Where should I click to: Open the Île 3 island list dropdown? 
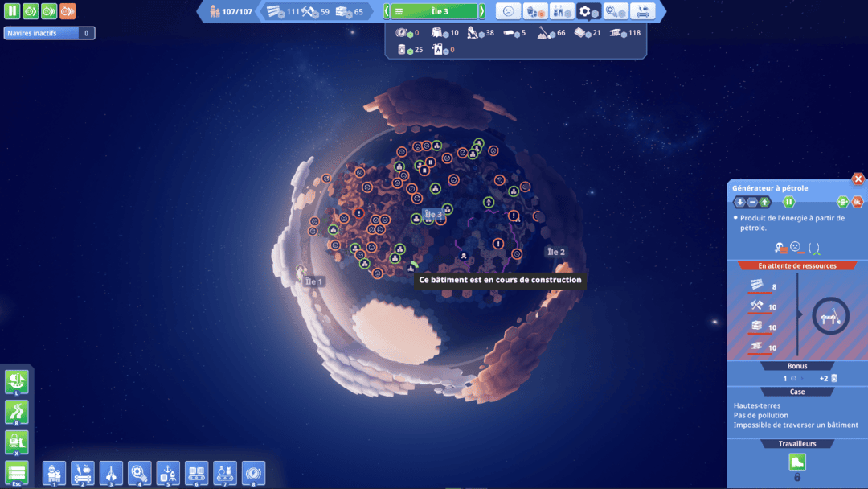point(435,11)
